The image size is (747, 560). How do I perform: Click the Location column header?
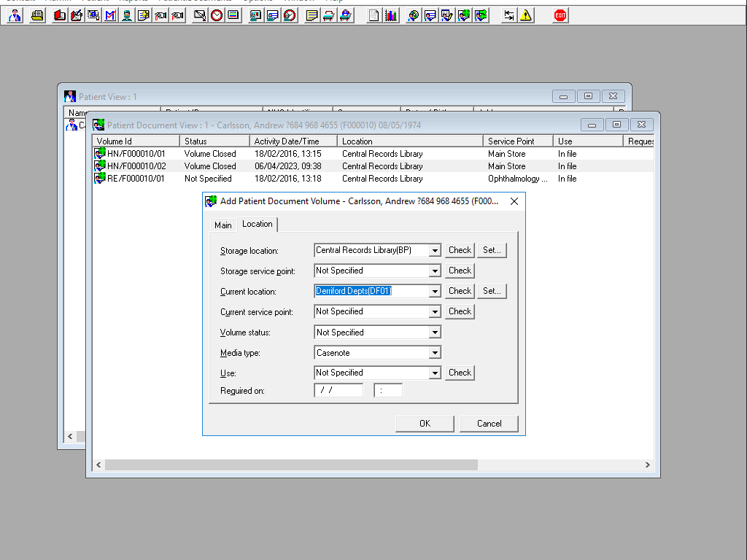click(x=410, y=141)
